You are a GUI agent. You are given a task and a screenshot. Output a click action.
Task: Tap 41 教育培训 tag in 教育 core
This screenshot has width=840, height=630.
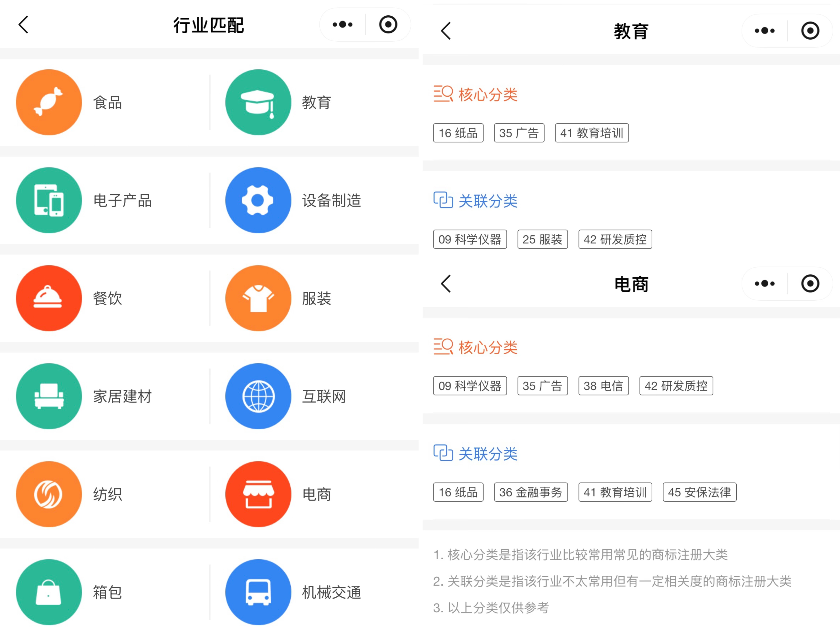click(592, 133)
